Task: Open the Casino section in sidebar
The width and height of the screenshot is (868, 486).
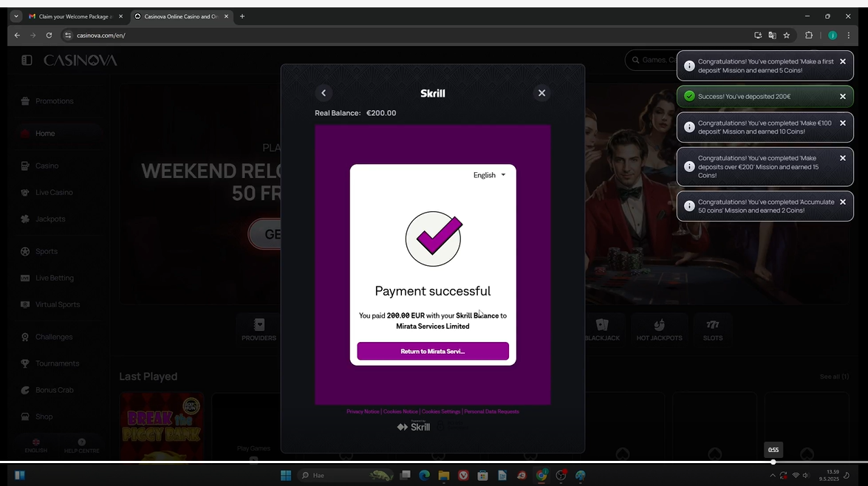Action: coord(47,165)
